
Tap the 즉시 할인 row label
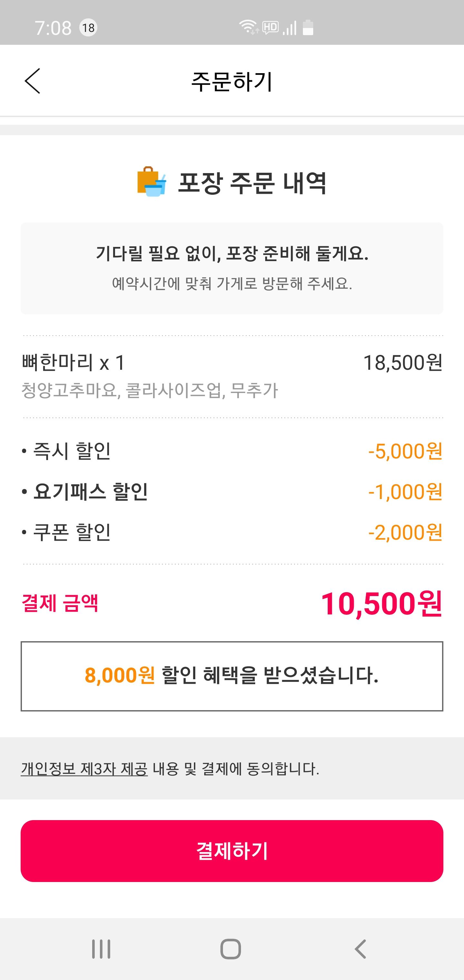tap(72, 451)
